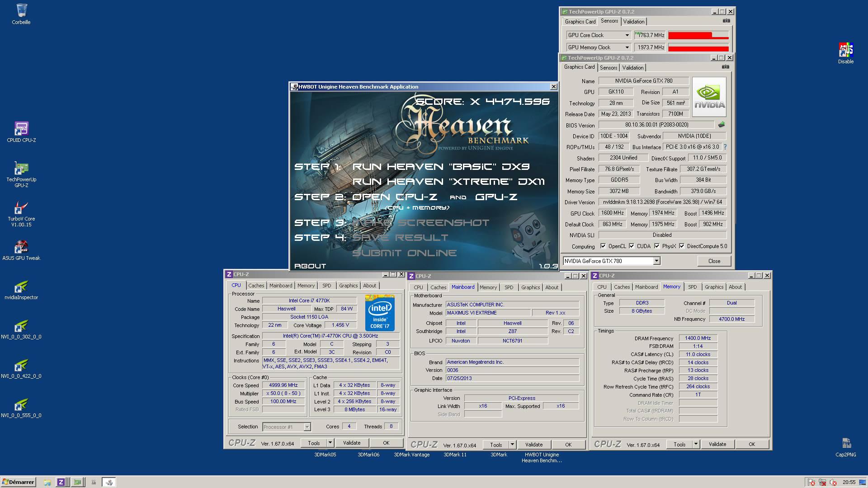Screen dimensions: 868x488
Task: Open the Corbeille recycle bin icon
Action: click(x=21, y=14)
